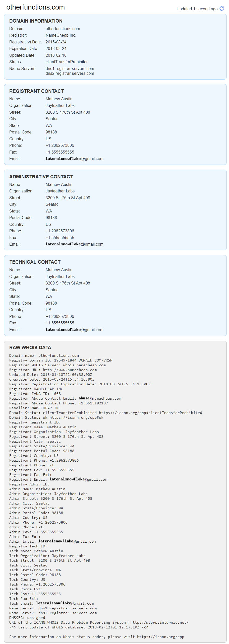Click Technical Contact email lateralsnowflake@gmail.com

click(x=74, y=330)
